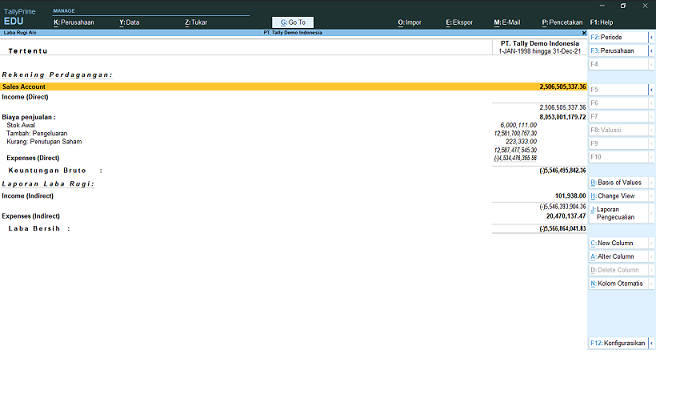Click the arrow beside F2: Periode
The image size is (690, 414).
(652, 37)
